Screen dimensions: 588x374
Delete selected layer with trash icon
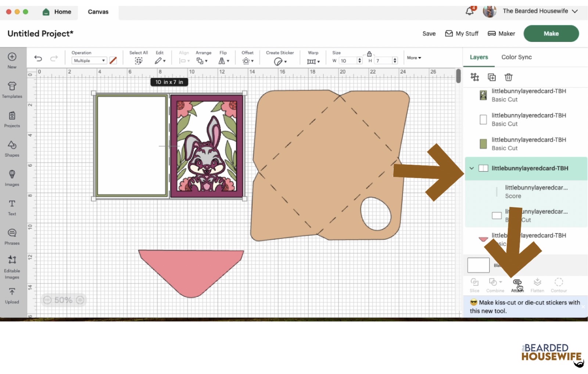508,77
